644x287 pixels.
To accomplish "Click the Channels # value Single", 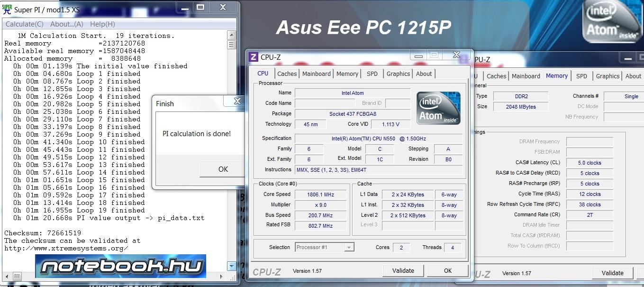I will point(624,96).
